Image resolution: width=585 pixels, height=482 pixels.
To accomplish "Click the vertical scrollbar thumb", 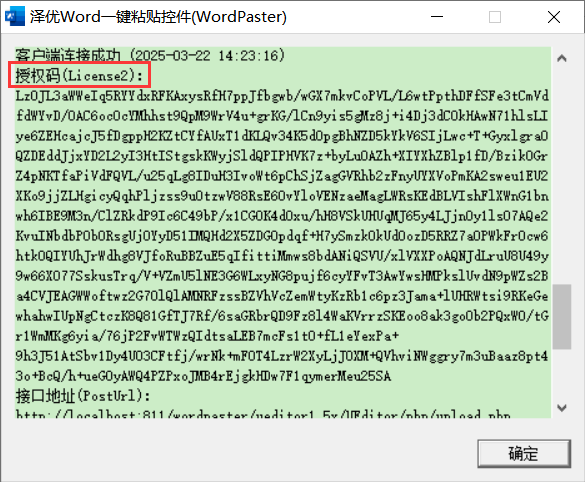I will point(562,317).
